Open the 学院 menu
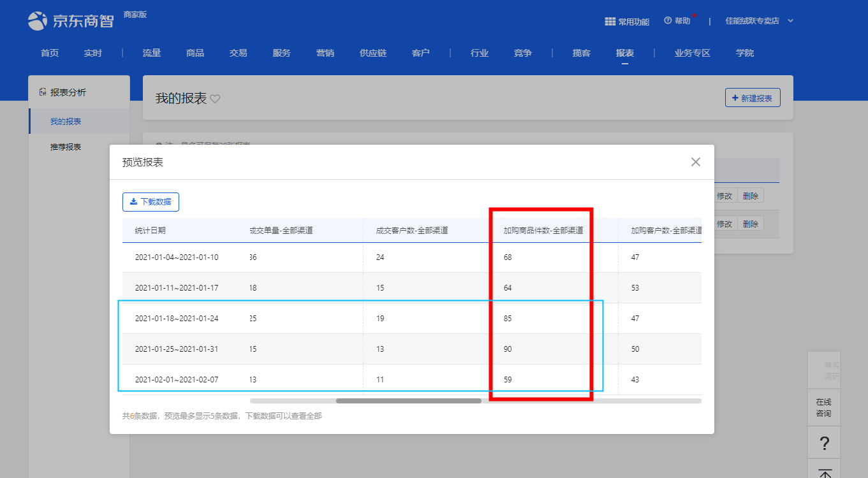Viewport: 868px width, 478px height. (x=745, y=53)
